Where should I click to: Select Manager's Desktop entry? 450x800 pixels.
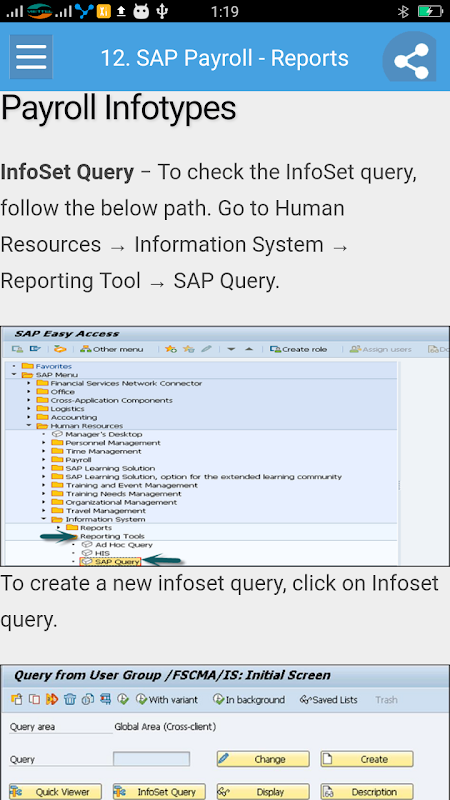click(97, 434)
